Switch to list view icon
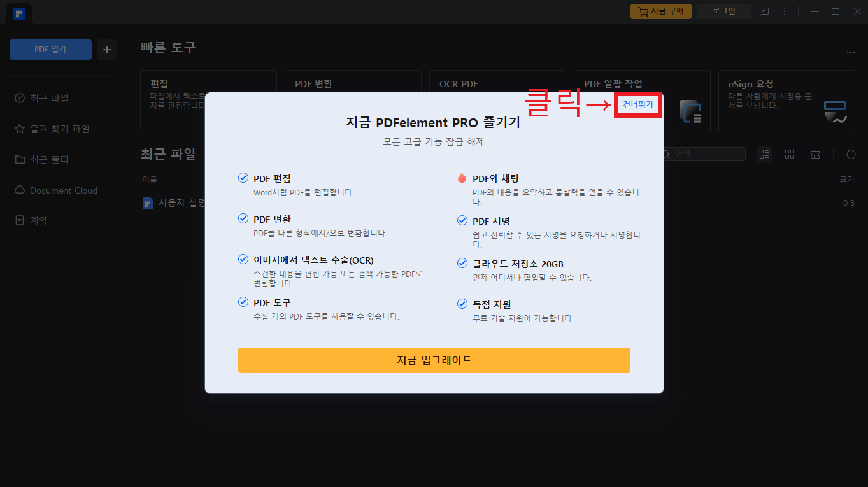The image size is (868, 487). coord(764,154)
